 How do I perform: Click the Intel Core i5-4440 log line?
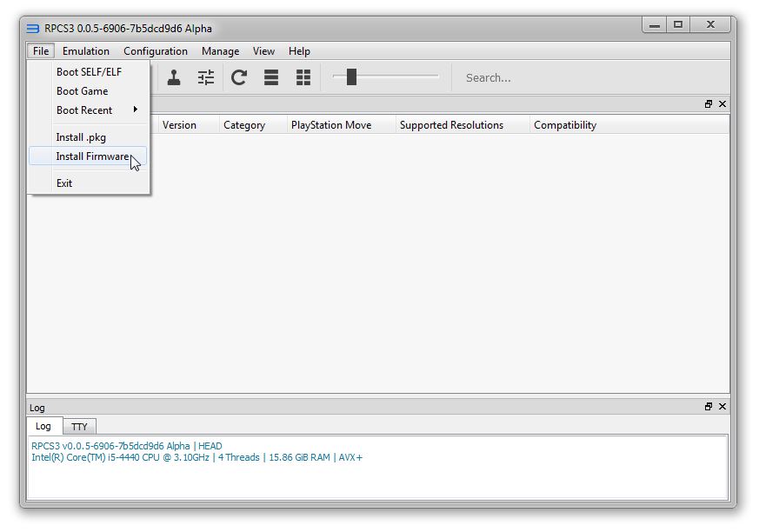pyautogui.click(x=196, y=457)
